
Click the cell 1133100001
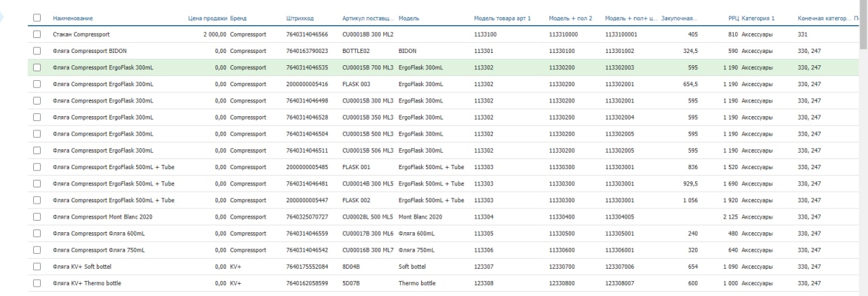(621, 34)
